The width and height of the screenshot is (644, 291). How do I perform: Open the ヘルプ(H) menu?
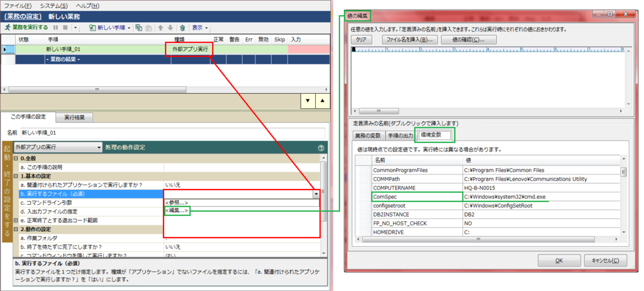[x=87, y=6]
